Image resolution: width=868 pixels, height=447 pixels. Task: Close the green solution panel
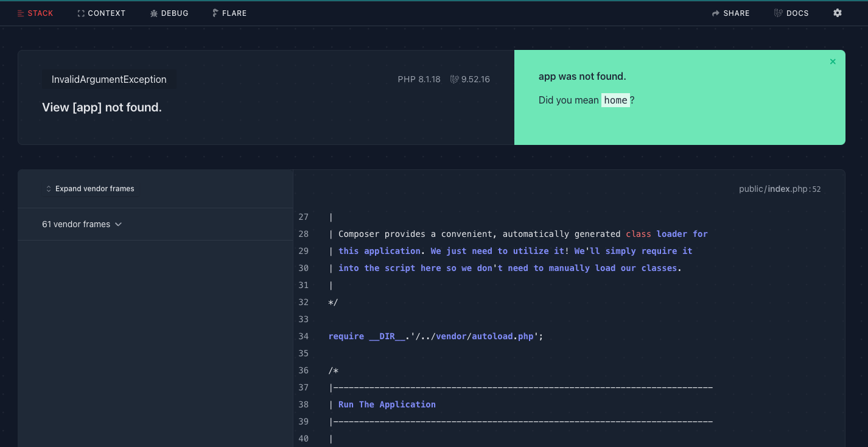[833, 62]
